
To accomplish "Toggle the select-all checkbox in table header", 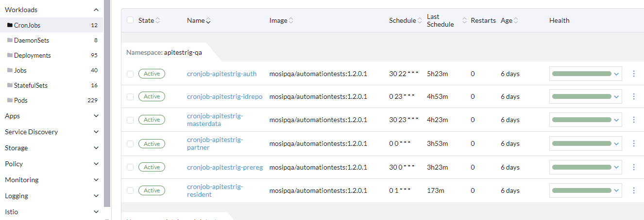I will pos(130,20).
